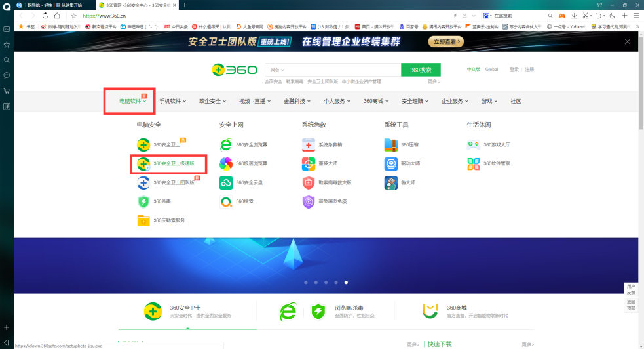Click the 全面安全 hot search link
This screenshot has width=644, height=349.
274,82
